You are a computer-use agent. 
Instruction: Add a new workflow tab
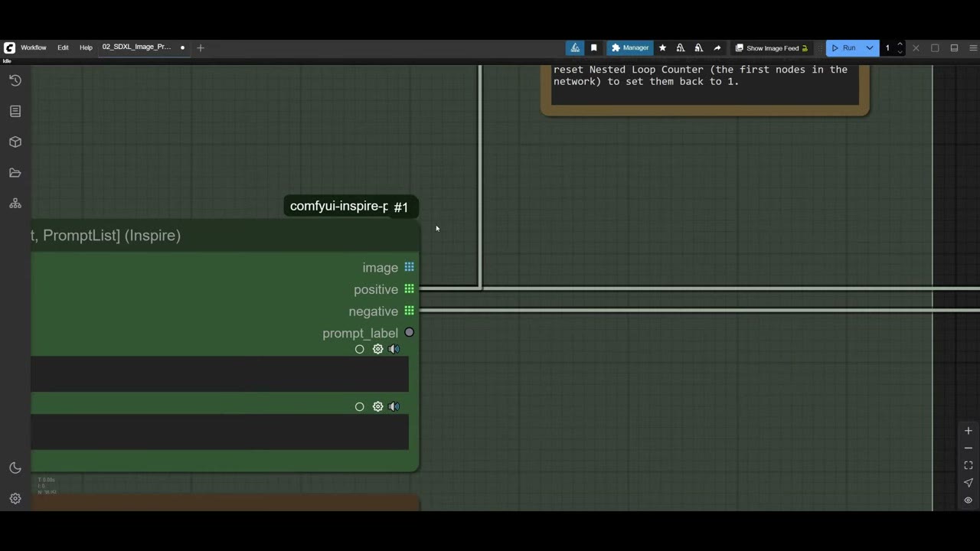pos(201,47)
